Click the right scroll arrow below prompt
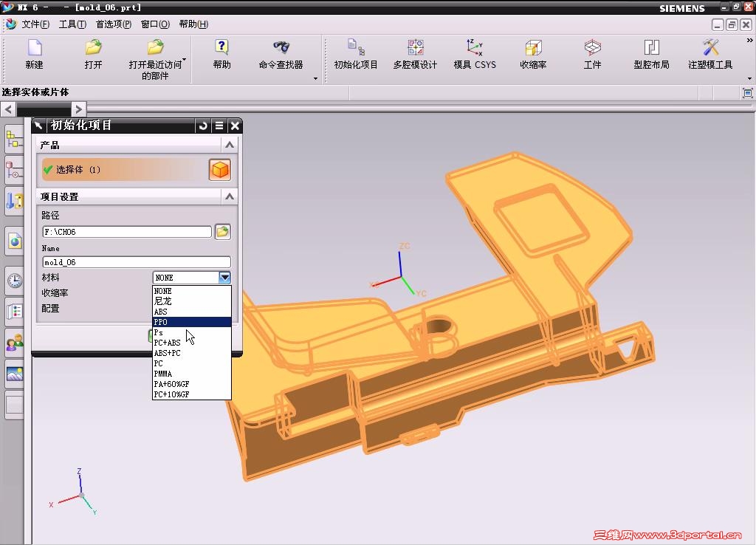 click(x=78, y=109)
